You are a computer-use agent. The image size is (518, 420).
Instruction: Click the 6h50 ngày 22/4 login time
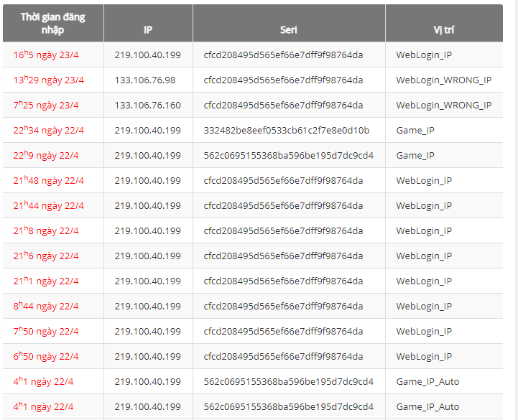click(46, 356)
